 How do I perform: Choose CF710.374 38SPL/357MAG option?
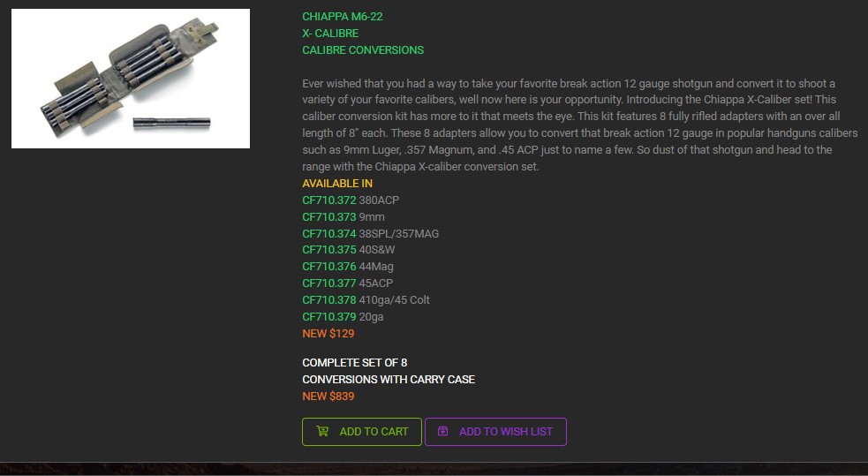tap(370, 233)
